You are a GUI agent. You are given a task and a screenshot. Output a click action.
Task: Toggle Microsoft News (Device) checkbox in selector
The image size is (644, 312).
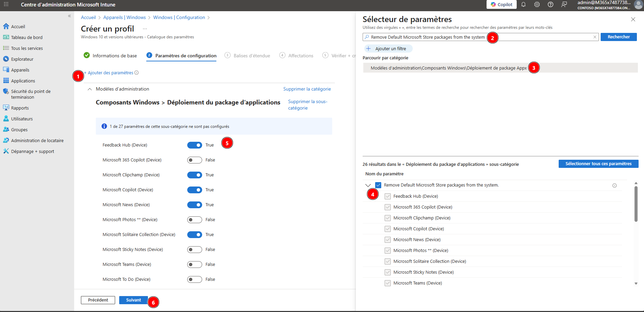click(x=388, y=240)
